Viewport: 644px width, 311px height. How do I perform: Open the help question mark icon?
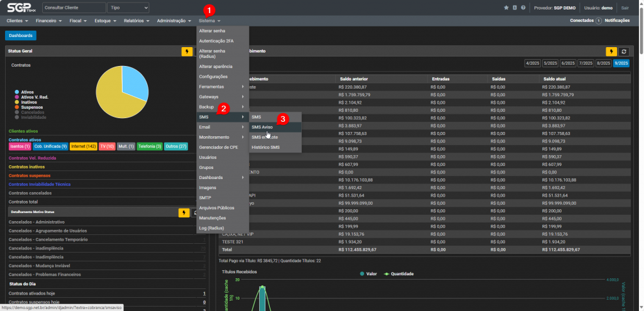[x=523, y=8]
